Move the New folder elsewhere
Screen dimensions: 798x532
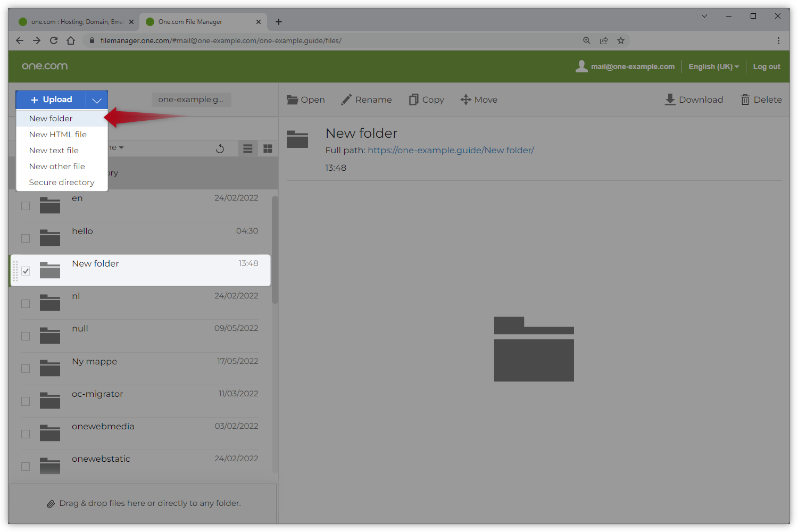pyautogui.click(x=478, y=99)
